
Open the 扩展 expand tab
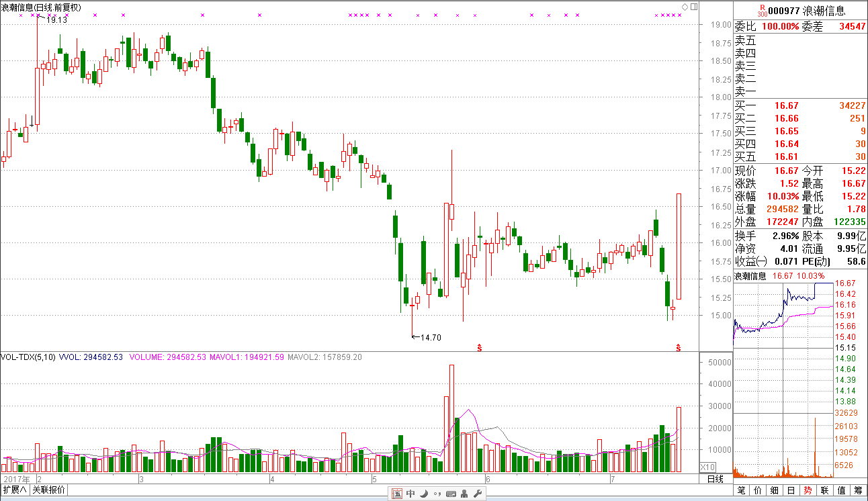click(14, 490)
